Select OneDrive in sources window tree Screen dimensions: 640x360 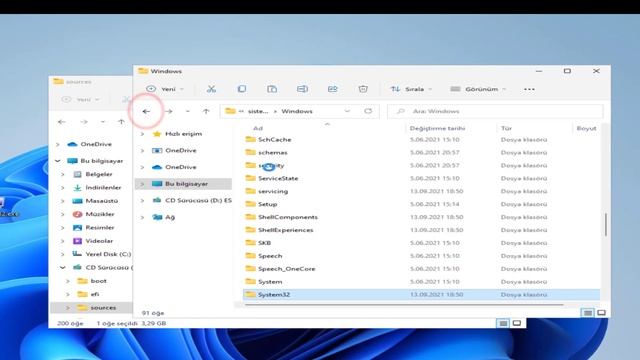[96, 144]
